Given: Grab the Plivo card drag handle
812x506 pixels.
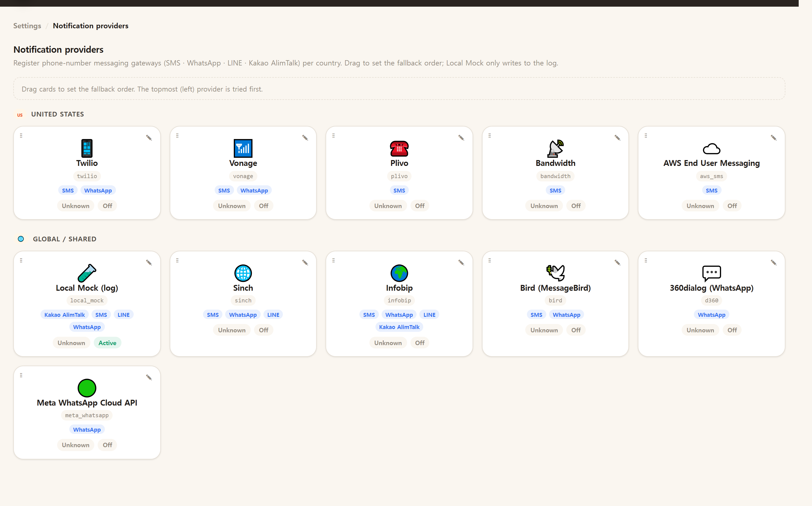Looking at the screenshot, I should coord(334,136).
